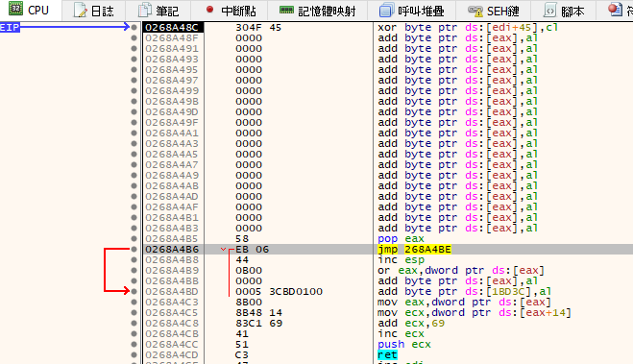Click opcode bytes '0005 3CBD0100'

point(279,291)
